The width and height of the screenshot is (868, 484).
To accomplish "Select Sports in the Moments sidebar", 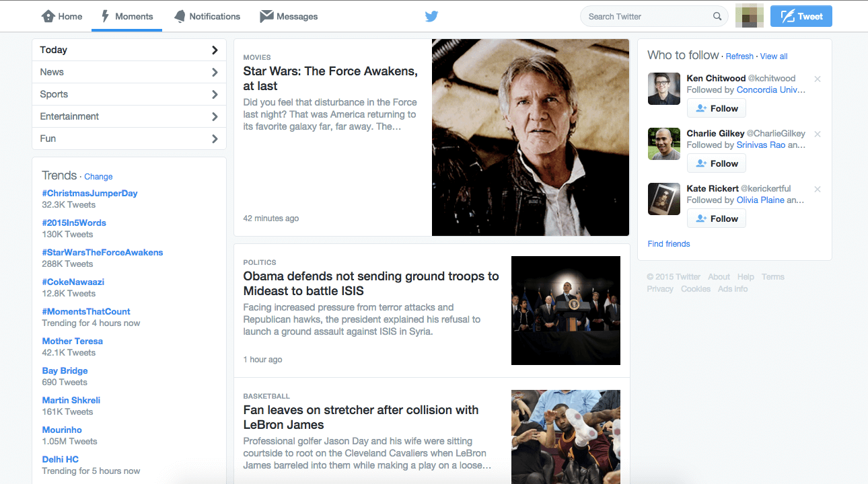I will tap(129, 94).
